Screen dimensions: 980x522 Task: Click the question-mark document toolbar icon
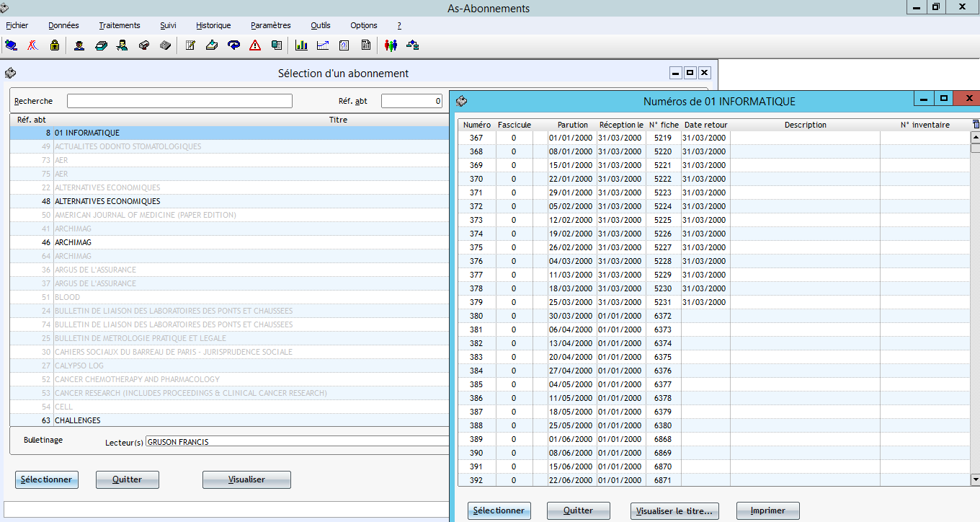click(344, 45)
